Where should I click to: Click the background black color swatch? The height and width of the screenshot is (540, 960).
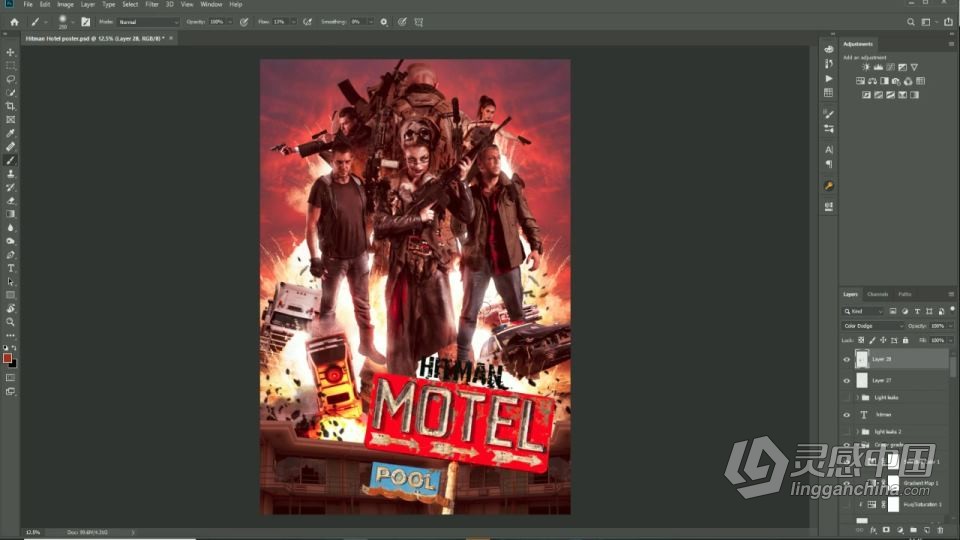[14, 364]
